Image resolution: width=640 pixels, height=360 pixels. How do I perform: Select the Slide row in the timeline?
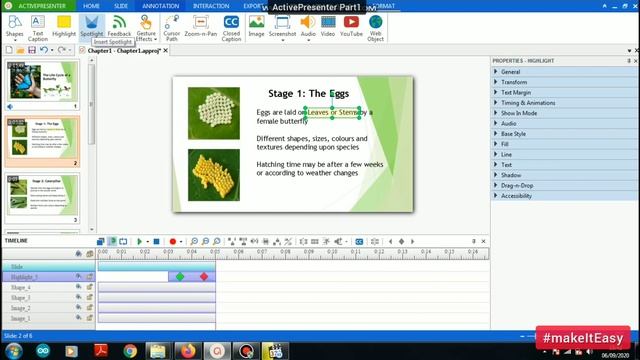pos(49,266)
